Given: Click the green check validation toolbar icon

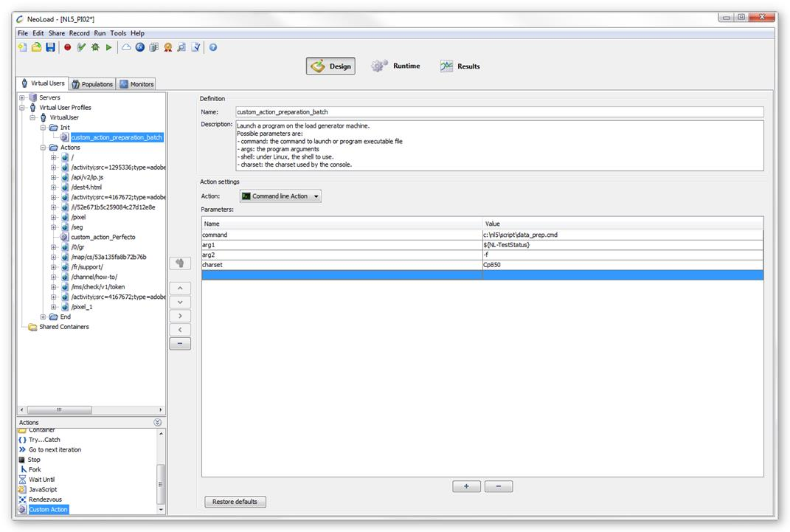Looking at the screenshot, I should 81,47.
